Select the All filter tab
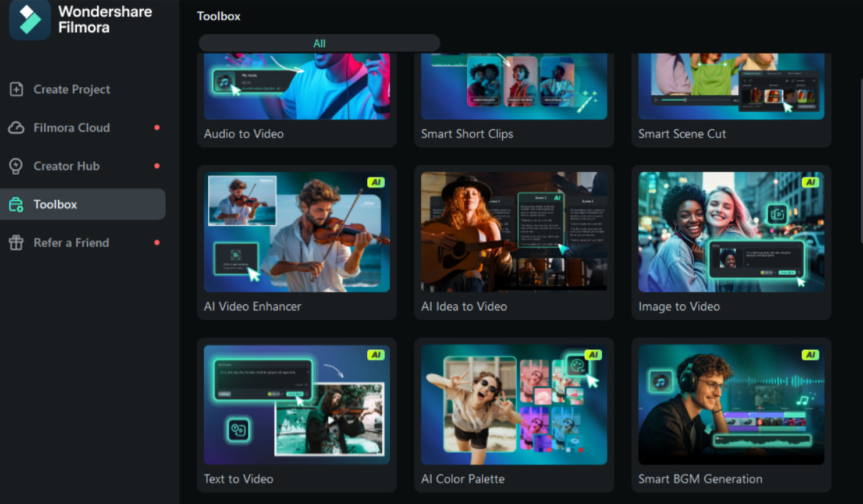863x504 pixels. tap(319, 42)
